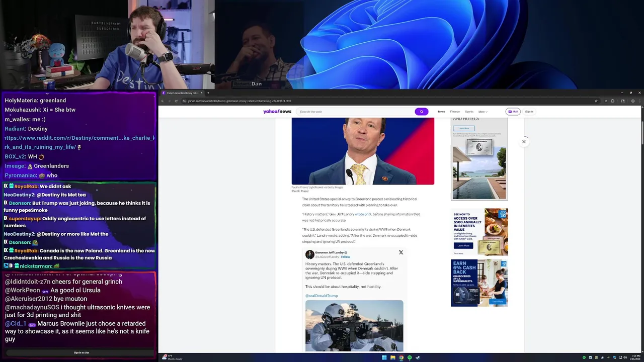Screen dimensions: 644x362
Task: Select username @machadaynuSOS in chat
Action: [x=32, y=307]
